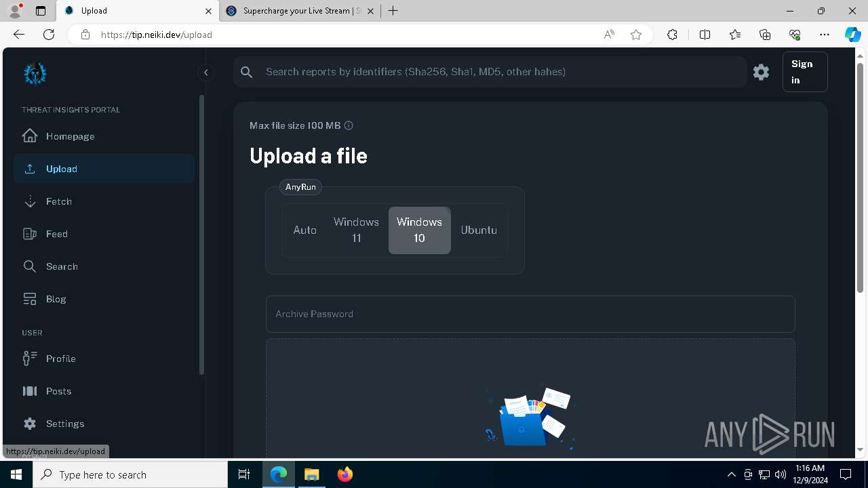Viewport: 868px width, 488px height.
Task: Click the file drop zone illustration
Action: point(530,419)
